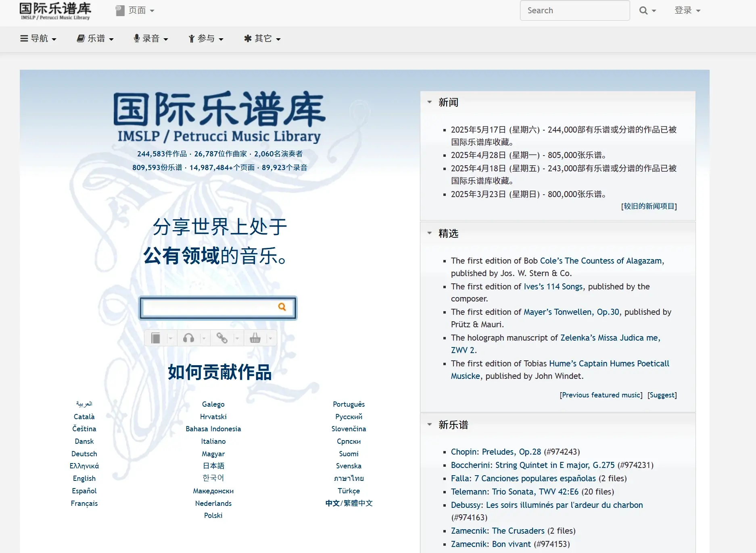Collapse the 精选 featured panel
The image size is (756, 553).
[x=429, y=233]
